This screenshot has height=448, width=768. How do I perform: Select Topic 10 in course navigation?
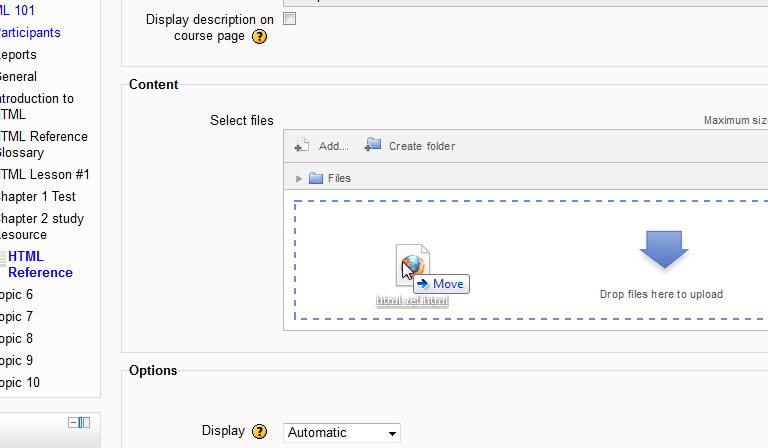click(x=20, y=382)
